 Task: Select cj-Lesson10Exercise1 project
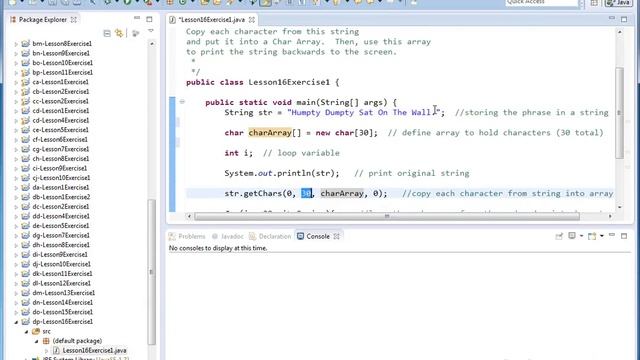pos(61,178)
